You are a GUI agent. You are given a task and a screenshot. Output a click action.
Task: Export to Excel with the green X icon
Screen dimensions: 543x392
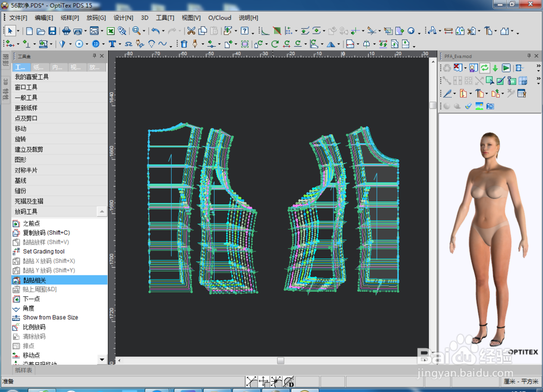pyautogui.click(x=111, y=31)
